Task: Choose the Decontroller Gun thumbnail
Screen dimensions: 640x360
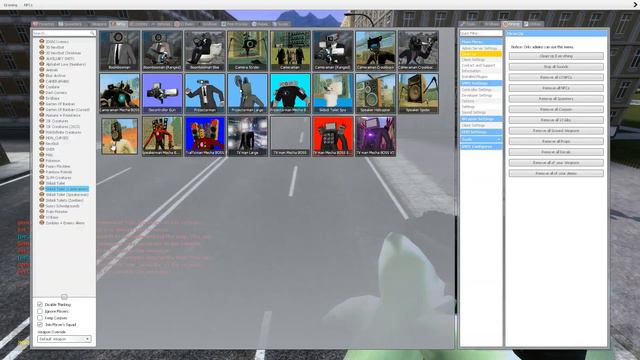Action: pyautogui.click(x=162, y=93)
